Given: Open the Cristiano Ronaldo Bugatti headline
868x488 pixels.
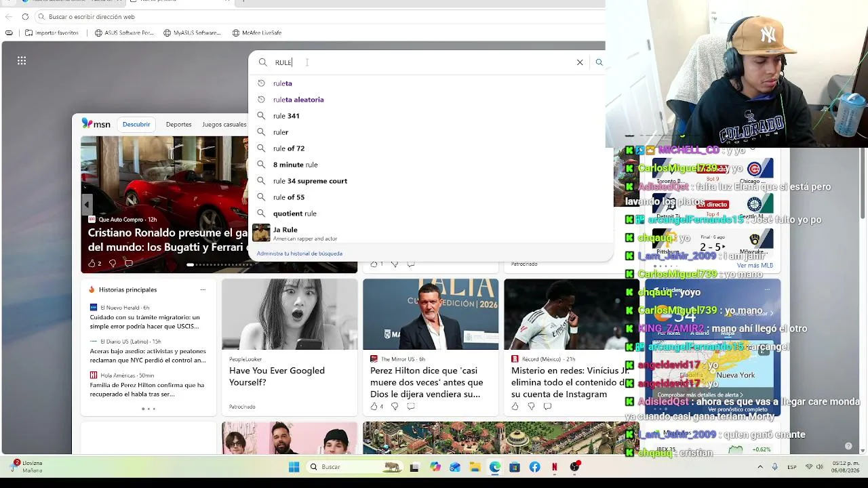Looking at the screenshot, I should tap(167, 240).
